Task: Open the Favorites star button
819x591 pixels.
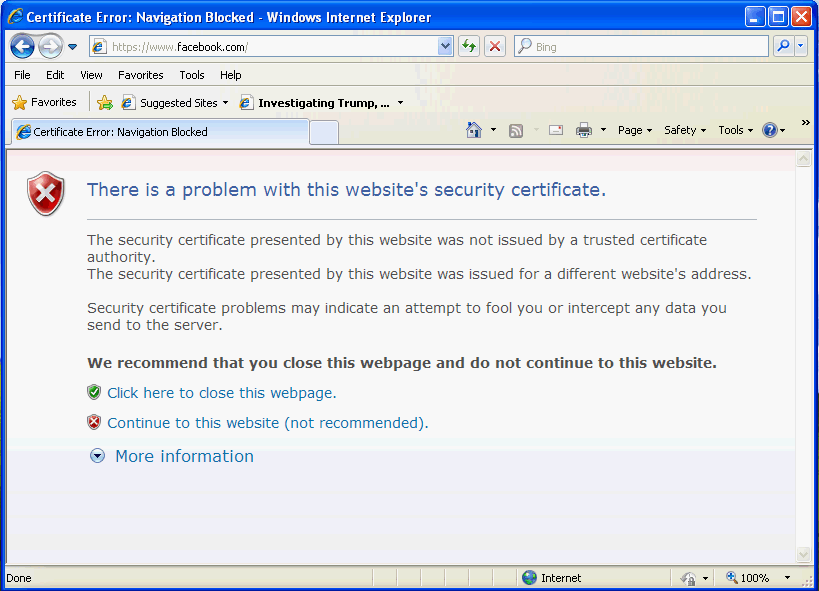Action: click(x=44, y=103)
